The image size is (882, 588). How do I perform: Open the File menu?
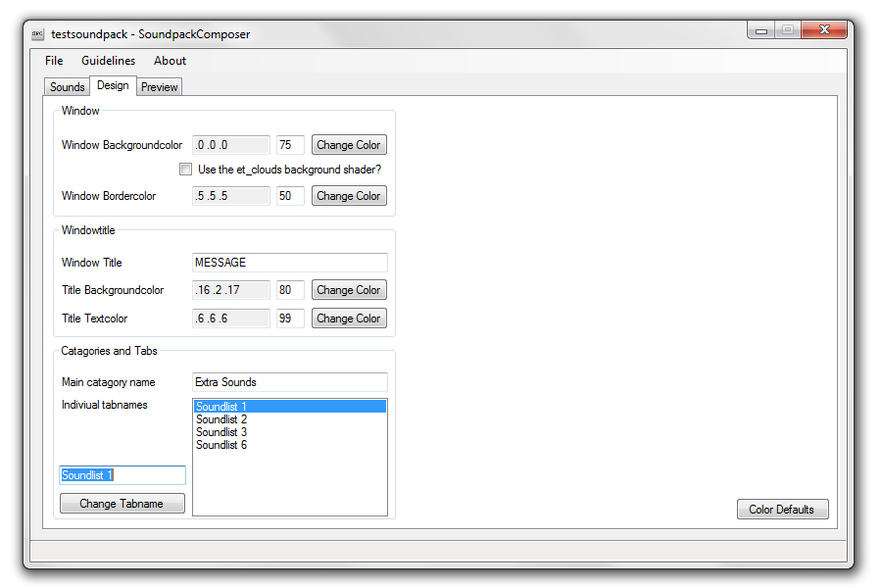pos(54,61)
